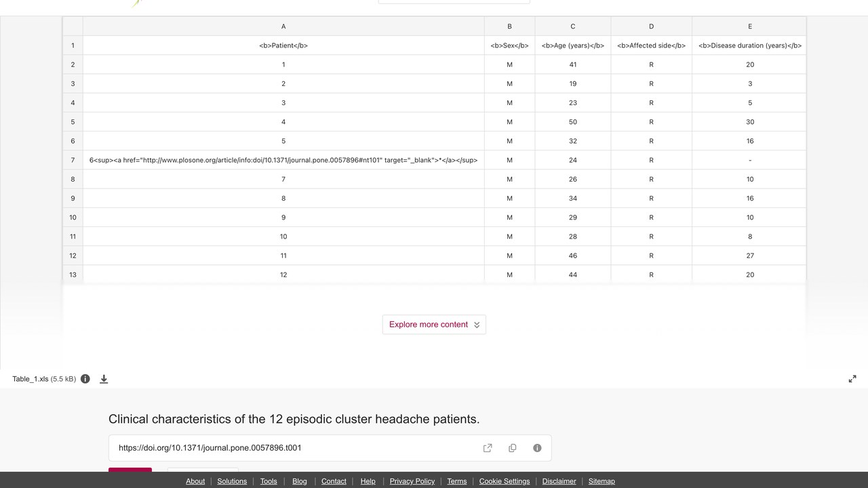Viewport: 868px width, 488px height.
Task: Select row header 13
Action: click(x=73, y=274)
